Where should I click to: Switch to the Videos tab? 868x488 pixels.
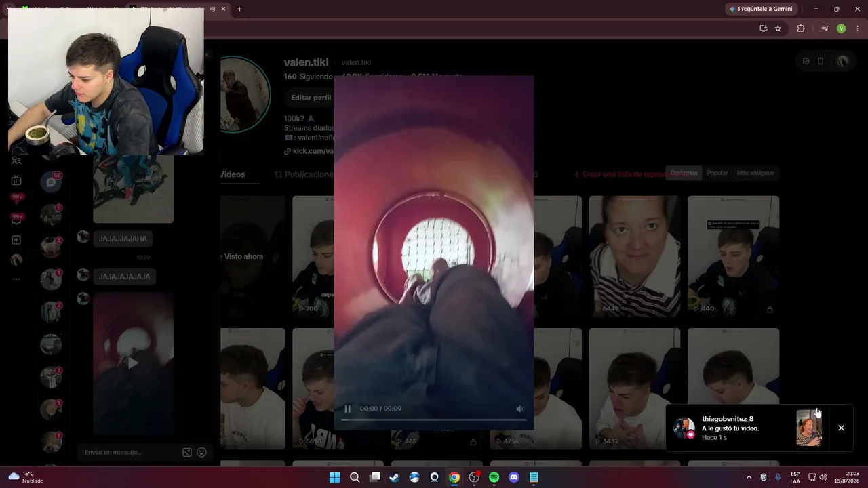tap(233, 174)
